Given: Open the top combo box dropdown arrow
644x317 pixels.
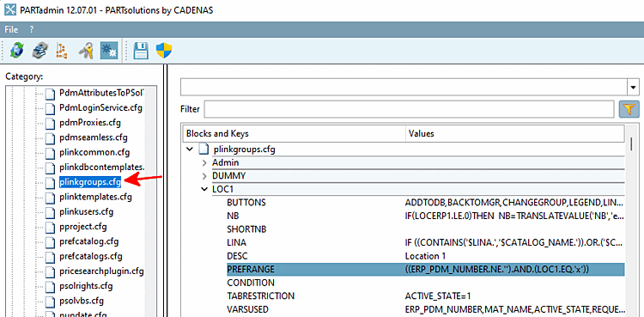Looking at the screenshot, I should click(634, 87).
